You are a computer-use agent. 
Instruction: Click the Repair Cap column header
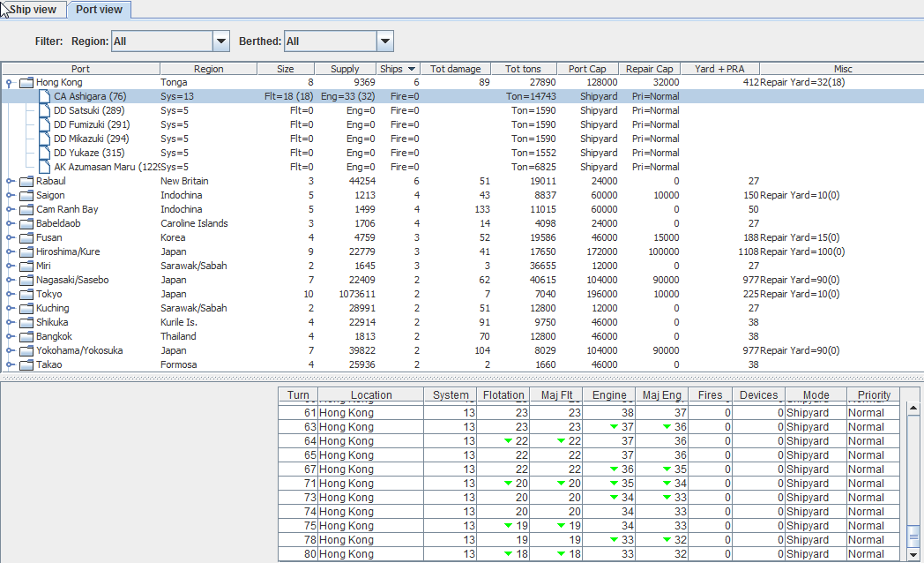pos(649,69)
